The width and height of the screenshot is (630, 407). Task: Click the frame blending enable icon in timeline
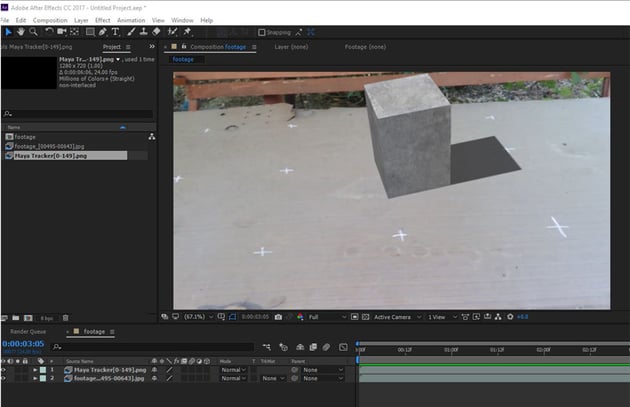point(313,347)
